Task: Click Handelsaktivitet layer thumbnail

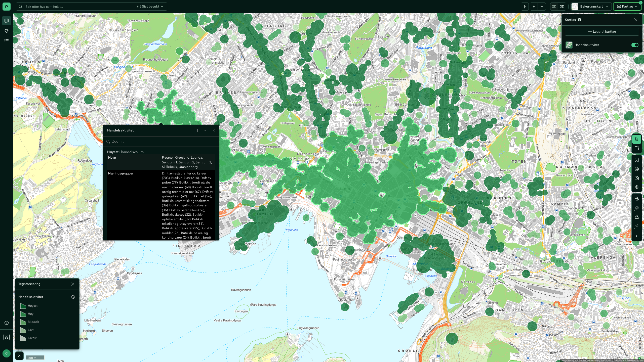Action: click(x=569, y=45)
